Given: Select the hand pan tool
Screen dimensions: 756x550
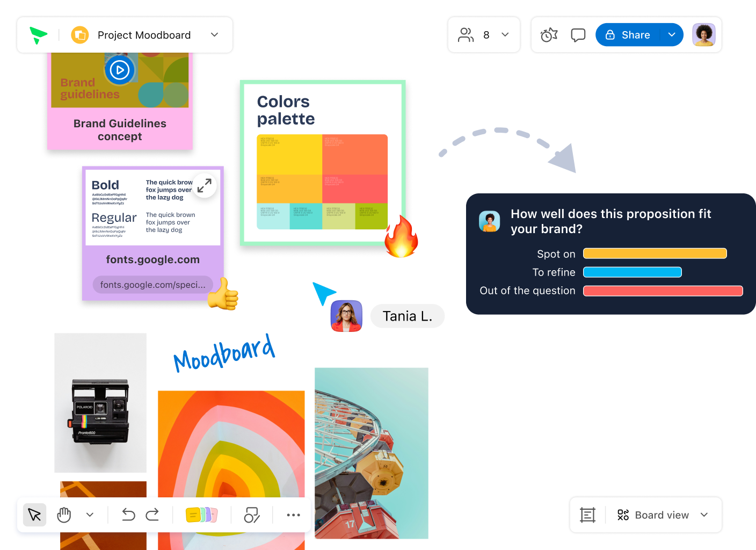Looking at the screenshot, I should tap(64, 515).
